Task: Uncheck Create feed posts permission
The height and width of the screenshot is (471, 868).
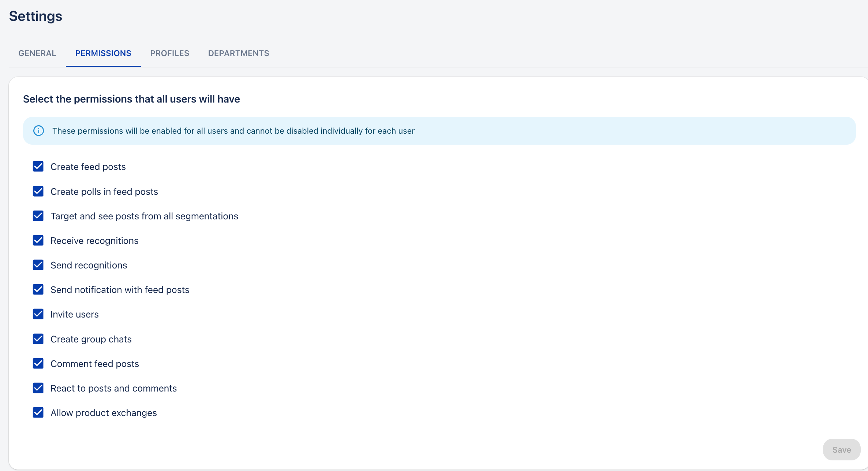Action: tap(38, 166)
